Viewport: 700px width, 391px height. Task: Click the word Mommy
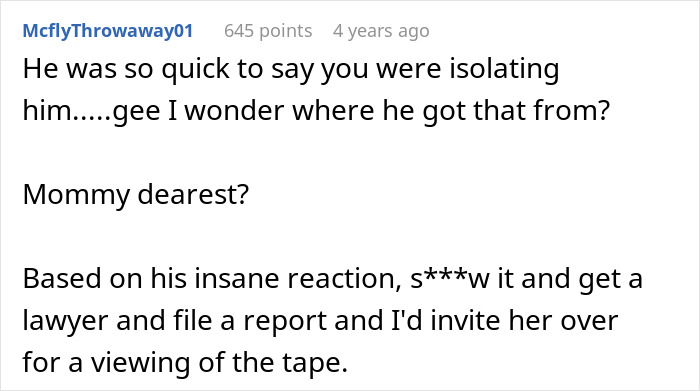click(75, 196)
